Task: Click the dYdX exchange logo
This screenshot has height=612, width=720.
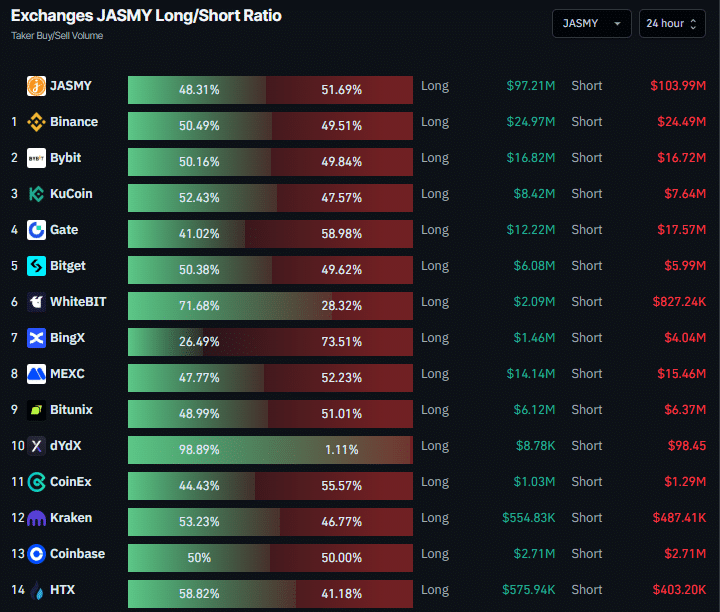Action: tap(36, 446)
